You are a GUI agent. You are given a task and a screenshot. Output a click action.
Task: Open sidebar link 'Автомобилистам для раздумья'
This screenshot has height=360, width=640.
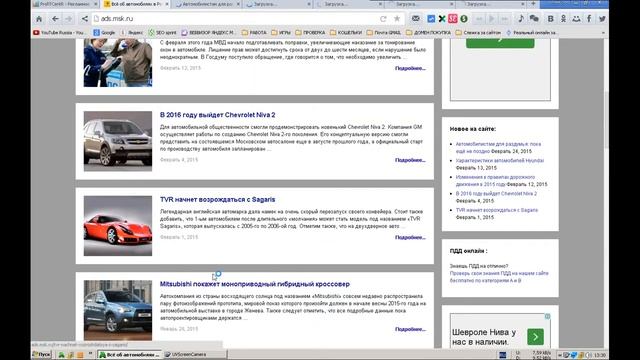pos(498,147)
